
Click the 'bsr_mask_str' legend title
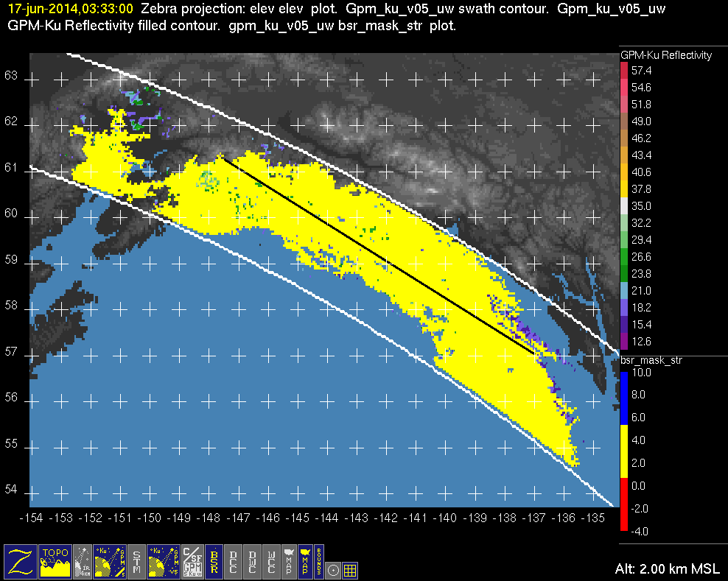click(x=651, y=360)
